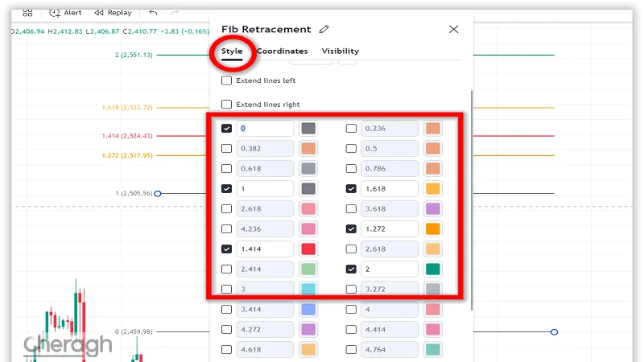This screenshot has height=362, width=644.
Task: Switch to the Coordinates tab
Action: 283,51
